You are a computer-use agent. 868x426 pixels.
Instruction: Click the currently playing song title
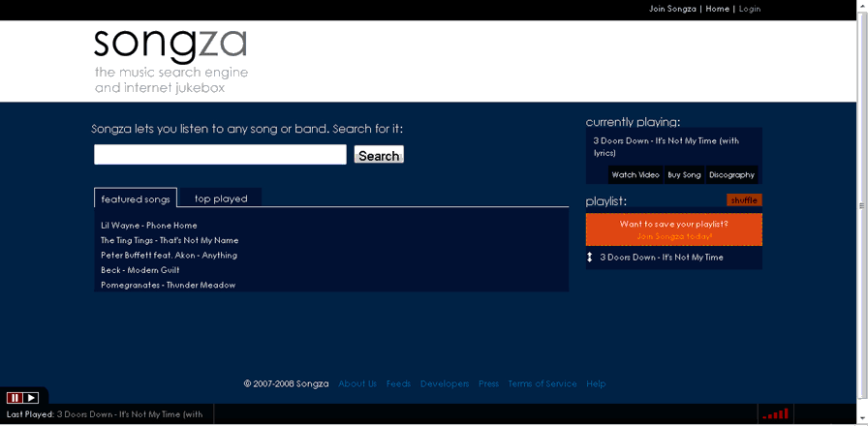click(666, 146)
